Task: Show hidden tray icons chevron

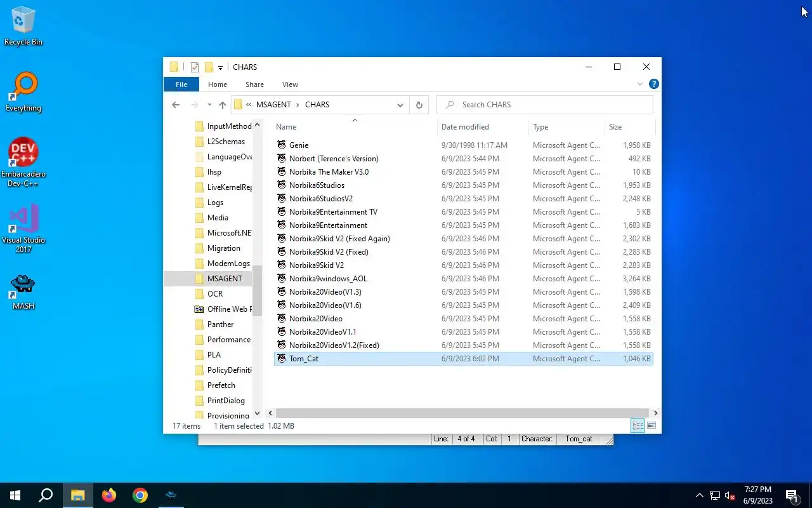Action: (x=700, y=495)
